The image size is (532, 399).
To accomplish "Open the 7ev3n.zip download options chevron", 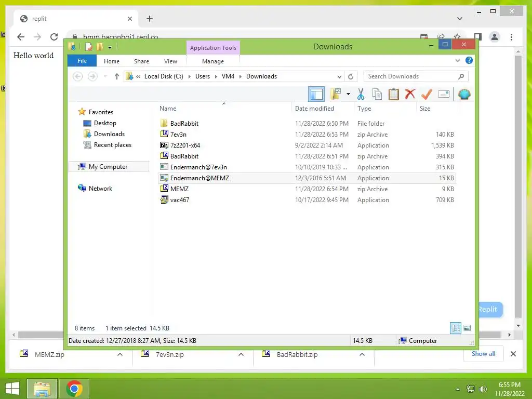I will tap(241, 354).
